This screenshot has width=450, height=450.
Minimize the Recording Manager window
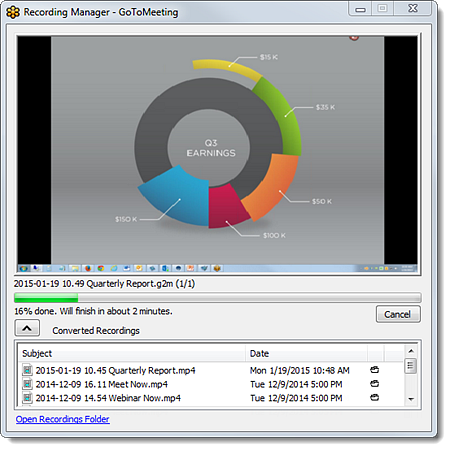pyautogui.click(x=360, y=9)
